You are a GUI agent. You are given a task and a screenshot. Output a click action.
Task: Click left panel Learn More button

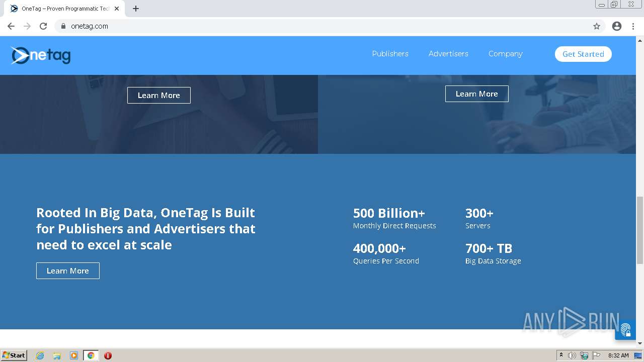tap(159, 95)
